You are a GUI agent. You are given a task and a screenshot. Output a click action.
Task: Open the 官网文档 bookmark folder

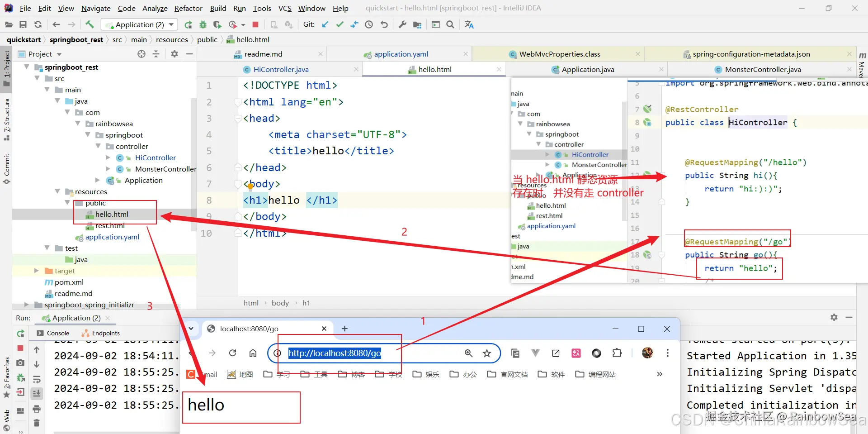tap(507, 374)
